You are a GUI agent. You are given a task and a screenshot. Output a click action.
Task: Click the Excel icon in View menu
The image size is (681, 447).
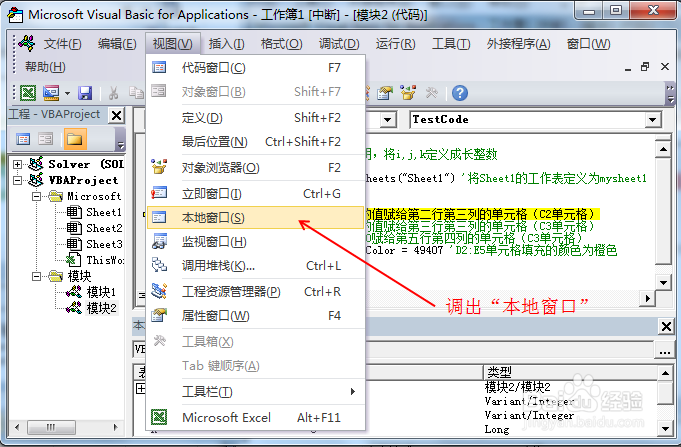coord(159,417)
